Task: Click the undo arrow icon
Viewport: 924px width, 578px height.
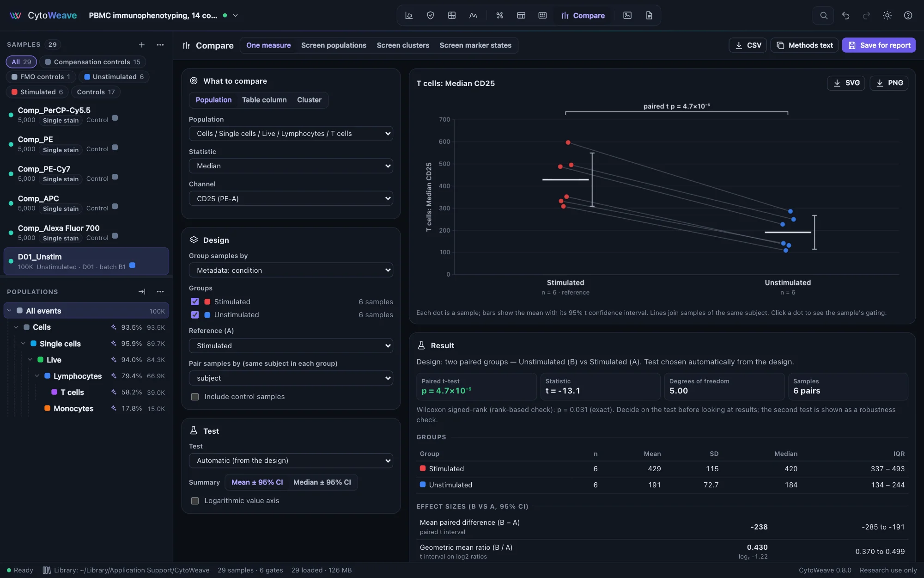Action: [x=845, y=15]
